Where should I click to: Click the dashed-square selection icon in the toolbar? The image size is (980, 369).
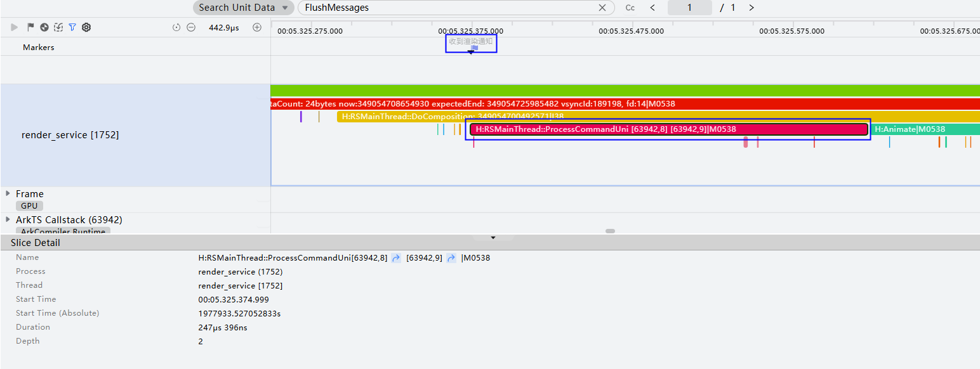click(x=58, y=27)
